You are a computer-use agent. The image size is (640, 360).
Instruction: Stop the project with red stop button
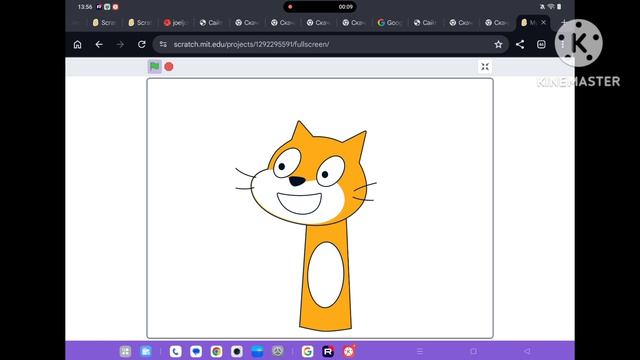pos(169,67)
